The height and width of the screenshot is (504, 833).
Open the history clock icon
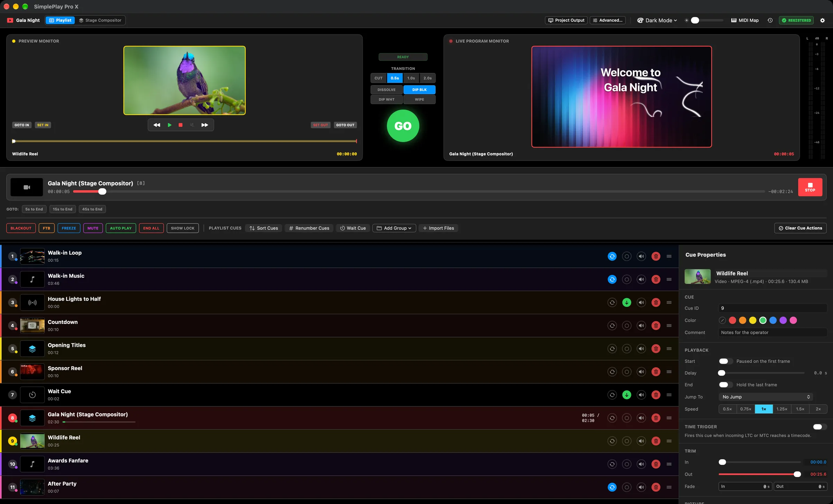point(770,20)
